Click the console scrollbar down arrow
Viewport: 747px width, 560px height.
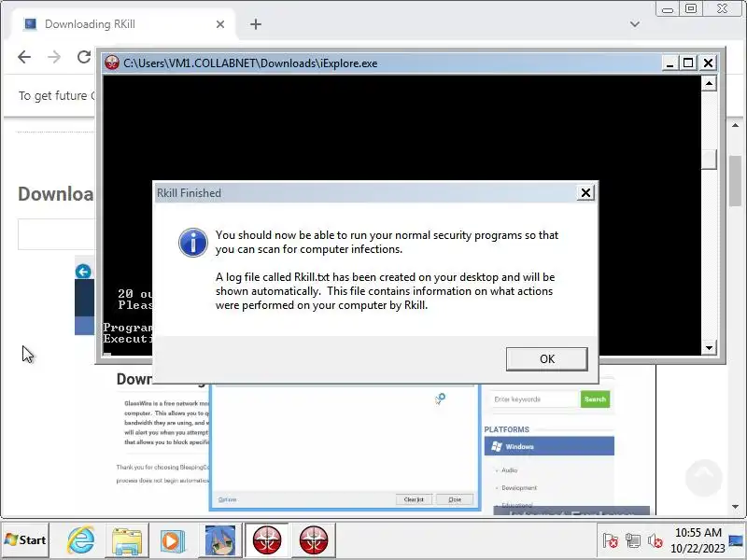pyautogui.click(x=709, y=347)
